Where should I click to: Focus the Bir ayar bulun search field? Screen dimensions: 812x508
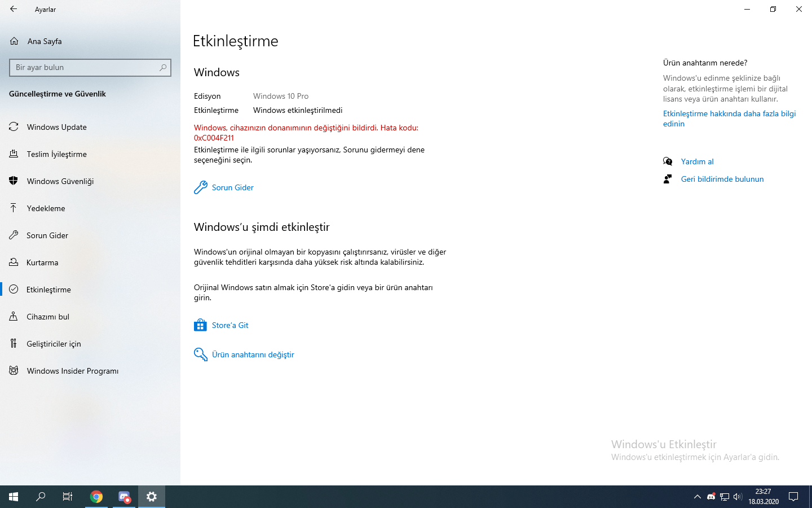(90, 68)
